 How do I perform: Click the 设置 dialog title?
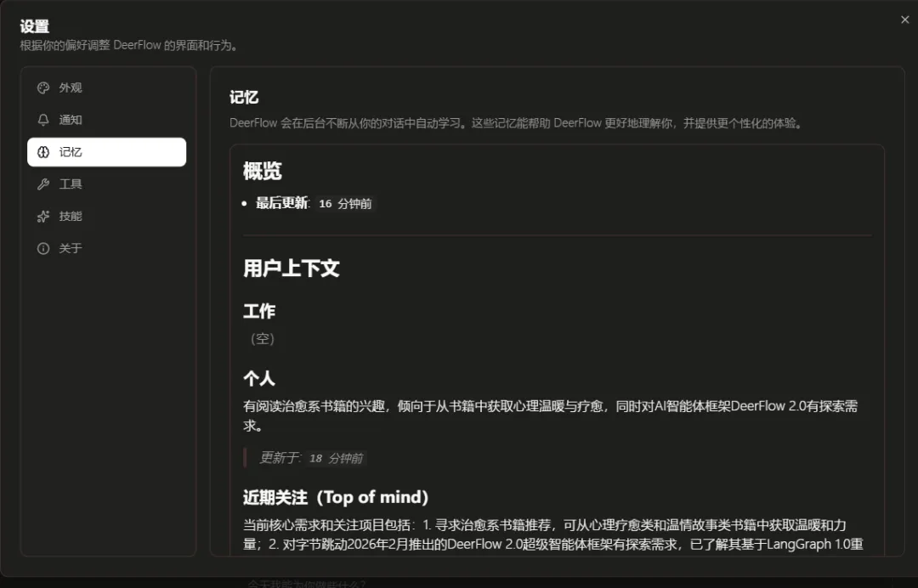(35, 26)
